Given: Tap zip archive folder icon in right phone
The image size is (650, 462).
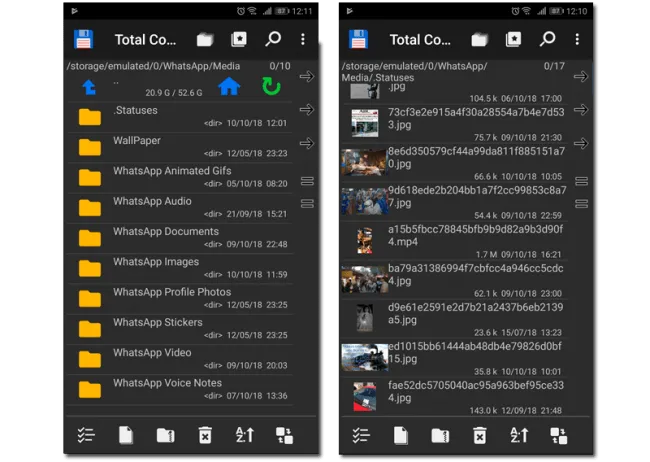Looking at the screenshot, I should coord(440,435).
